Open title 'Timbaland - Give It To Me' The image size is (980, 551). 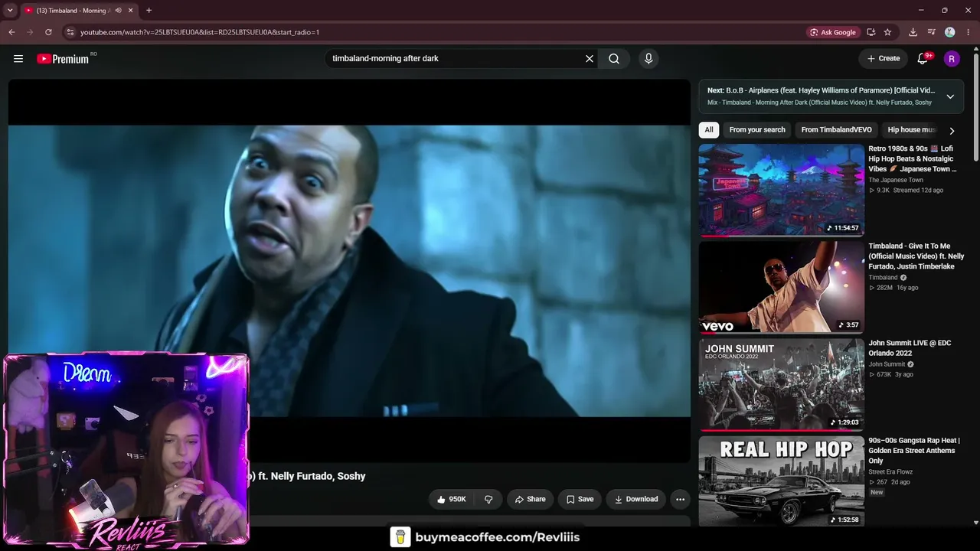916,256
